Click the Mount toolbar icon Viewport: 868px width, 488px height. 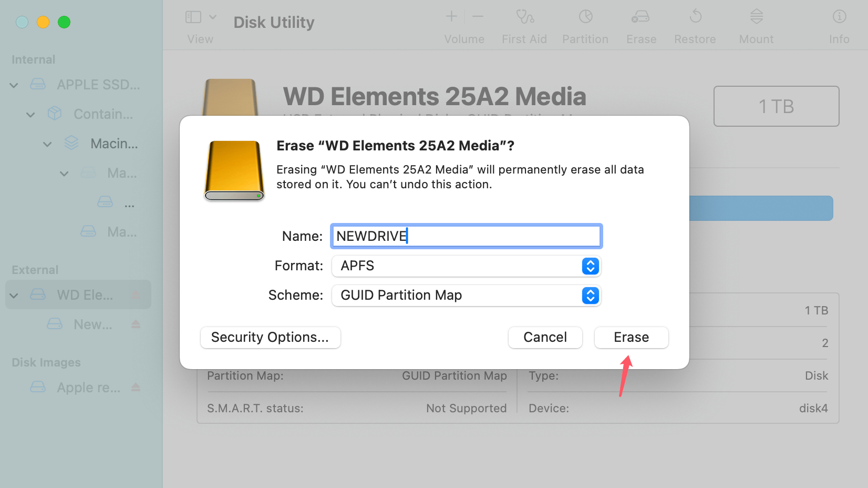coord(756,25)
